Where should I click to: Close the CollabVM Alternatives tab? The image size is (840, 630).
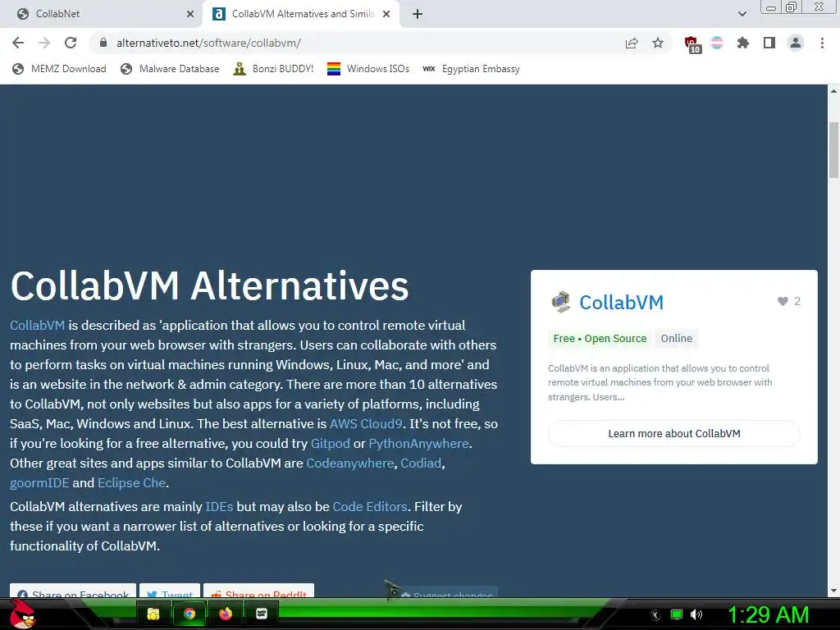[386, 14]
